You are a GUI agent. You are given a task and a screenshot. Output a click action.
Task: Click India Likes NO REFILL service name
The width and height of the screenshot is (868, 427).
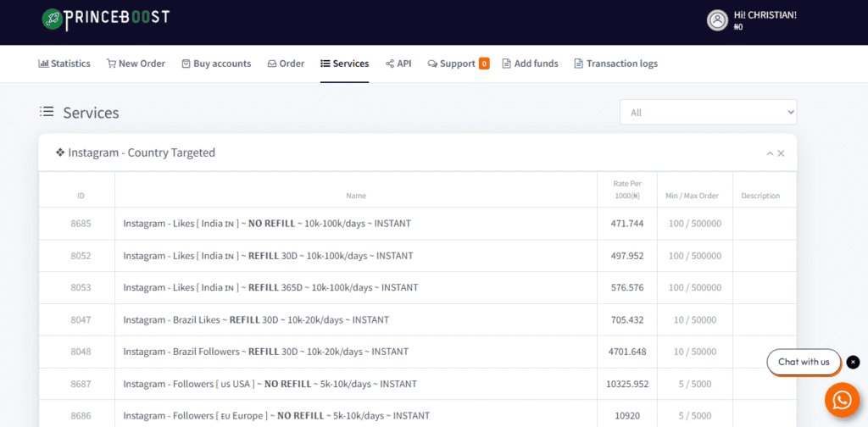point(267,224)
